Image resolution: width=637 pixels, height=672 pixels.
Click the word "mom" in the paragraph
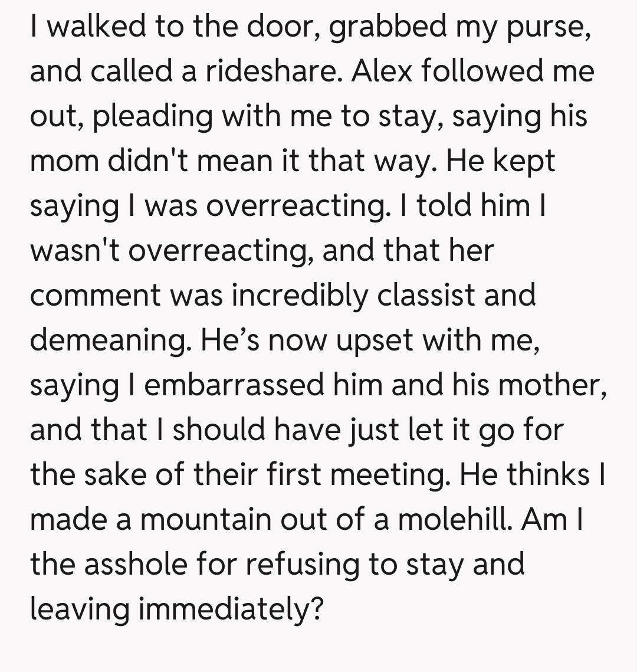point(64,160)
